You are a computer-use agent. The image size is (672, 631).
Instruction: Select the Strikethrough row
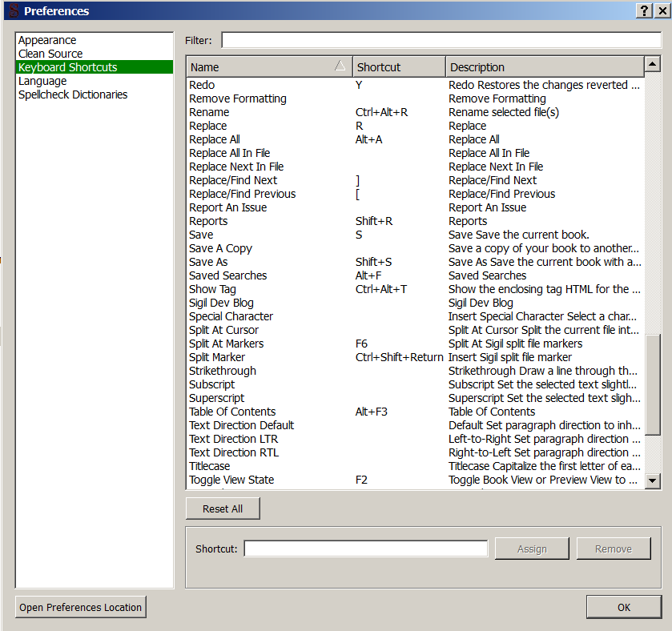pyautogui.click(x=415, y=371)
